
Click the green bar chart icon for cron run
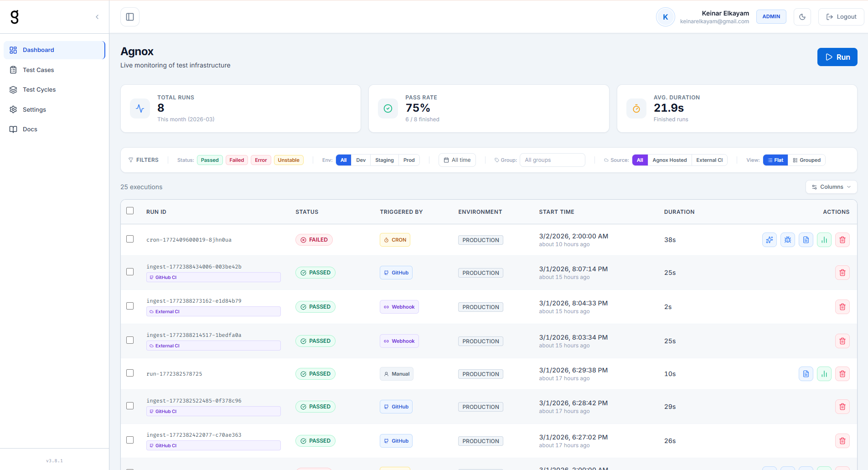point(824,240)
